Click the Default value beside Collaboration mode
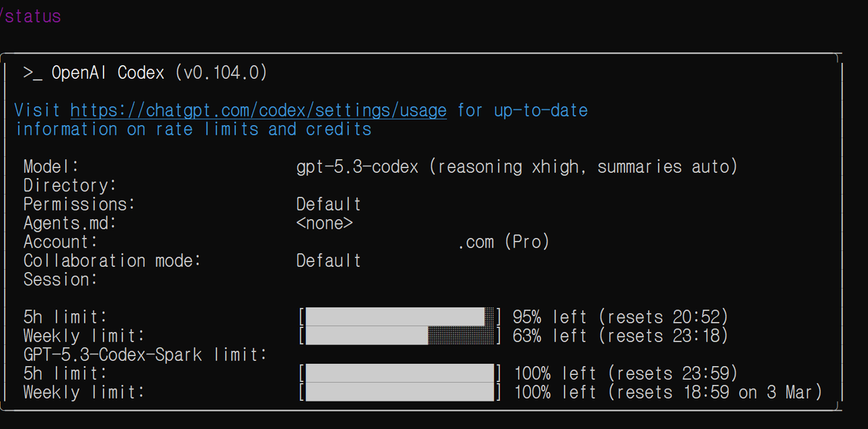 (x=328, y=260)
